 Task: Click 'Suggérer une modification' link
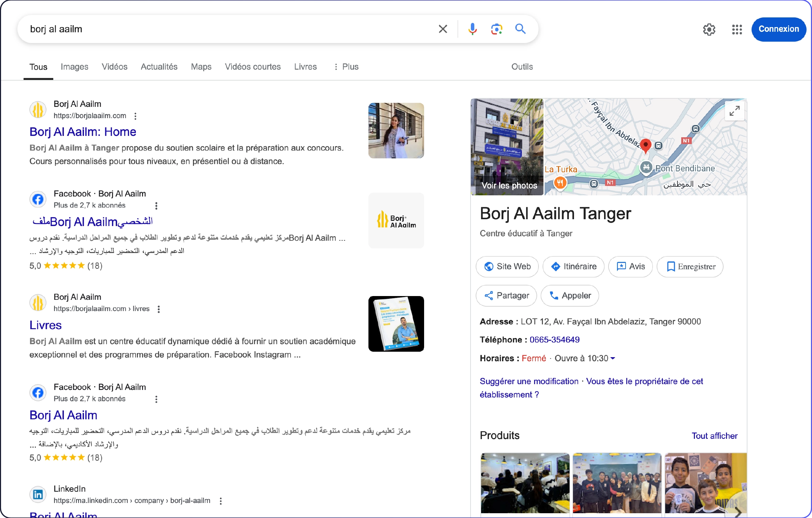point(529,381)
